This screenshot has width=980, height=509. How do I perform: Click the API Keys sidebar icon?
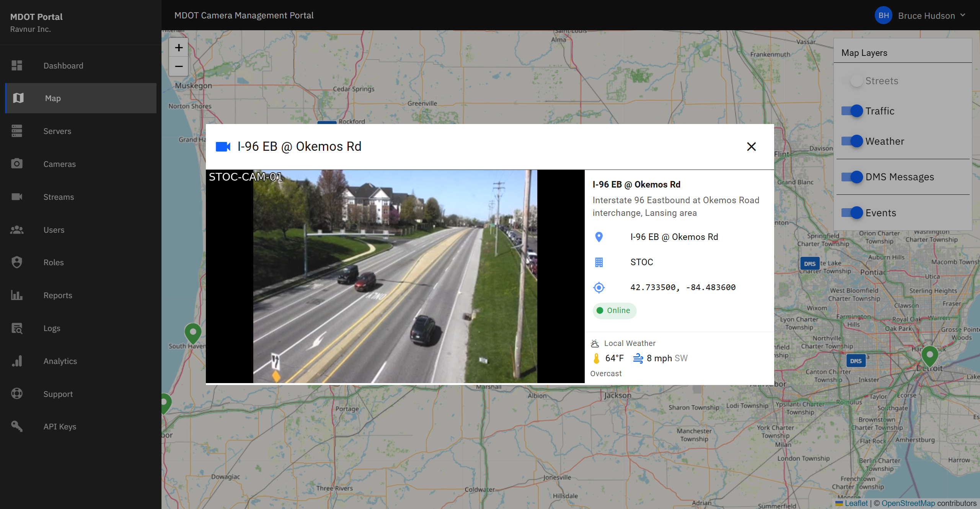[x=17, y=426]
